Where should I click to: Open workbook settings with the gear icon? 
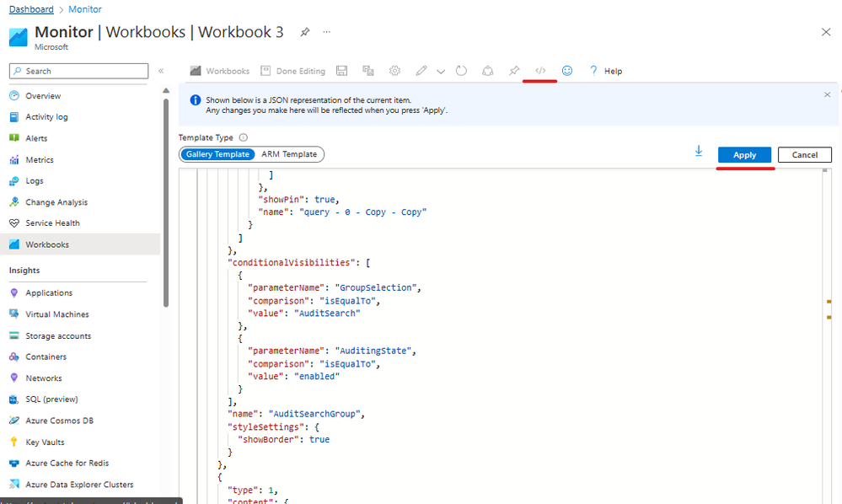pos(394,71)
